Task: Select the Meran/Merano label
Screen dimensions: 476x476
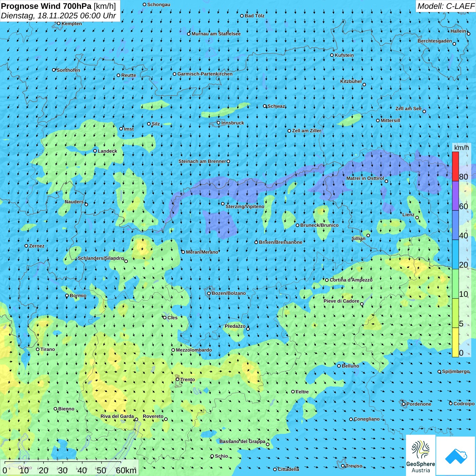Action: point(202,252)
